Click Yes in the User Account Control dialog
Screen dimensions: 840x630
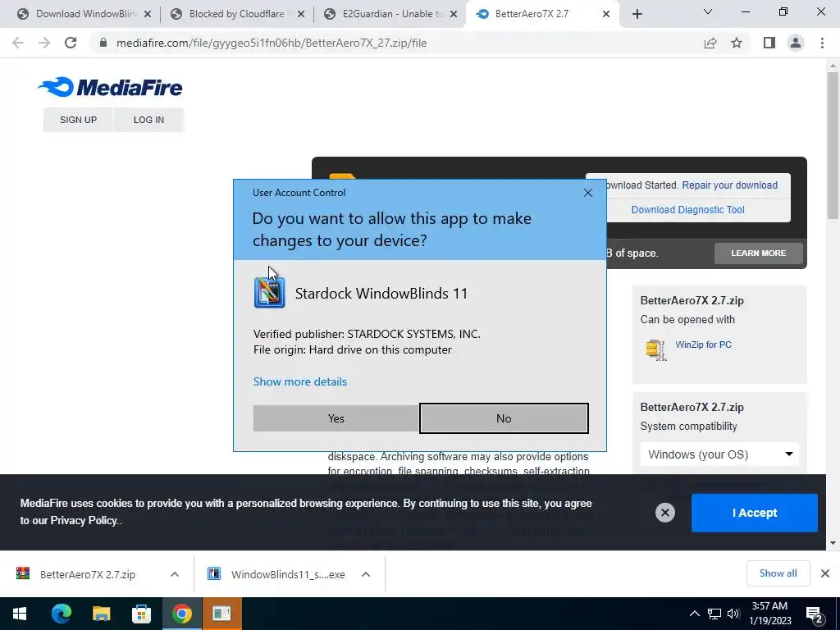click(x=336, y=418)
